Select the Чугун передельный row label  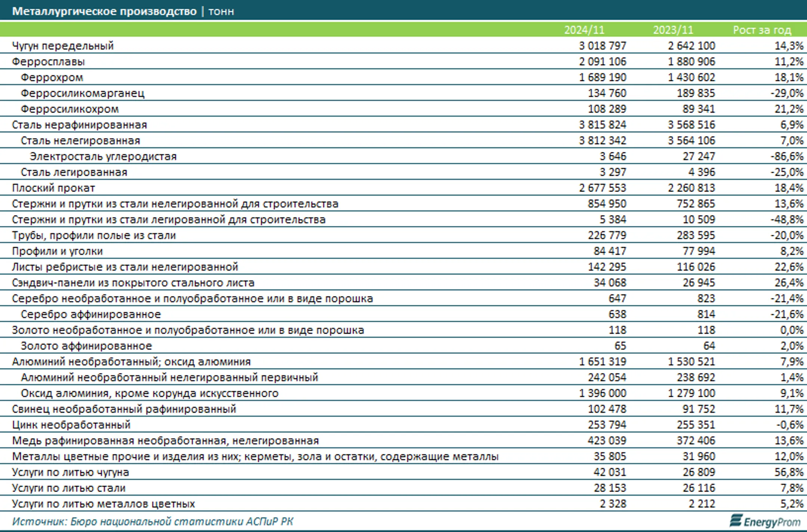pos(63,46)
